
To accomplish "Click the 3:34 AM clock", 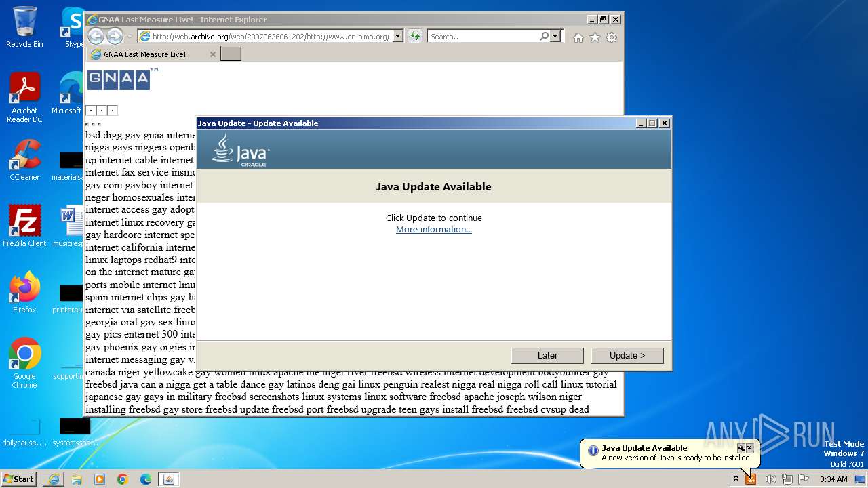I will coord(833,479).
